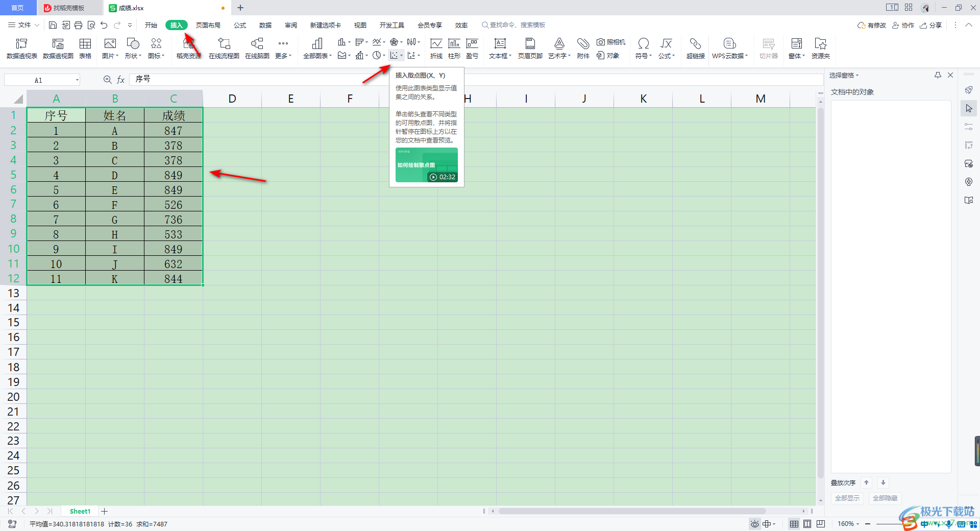Open the 文件 File menu
The width and height of the screenshot is (980, 531).
[23, 25]
